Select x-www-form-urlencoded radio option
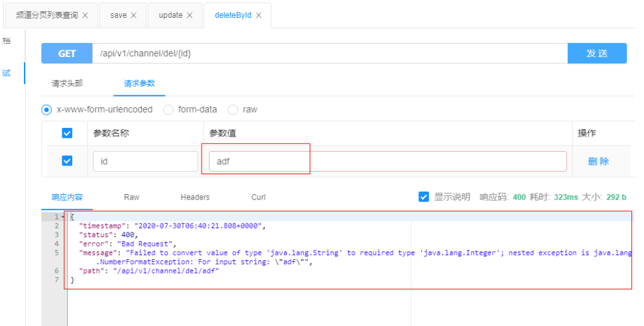The height and width of the screenshot is (326, 644). pyautogui.click(x=46, y=109)
